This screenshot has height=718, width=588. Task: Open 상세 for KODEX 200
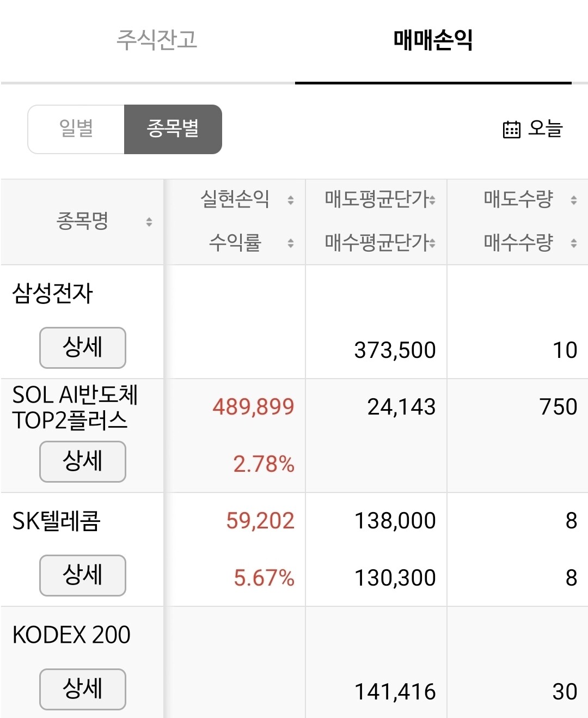[83, 689]
